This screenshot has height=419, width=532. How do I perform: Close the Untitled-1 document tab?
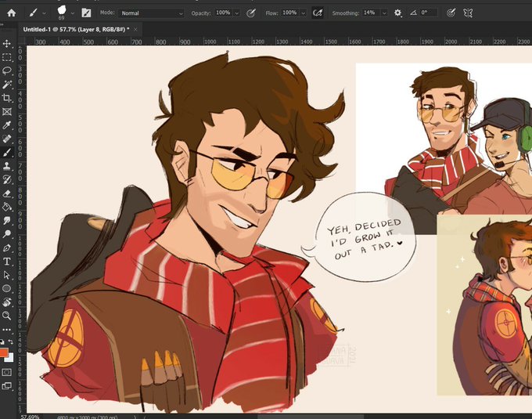pos(135,30)
